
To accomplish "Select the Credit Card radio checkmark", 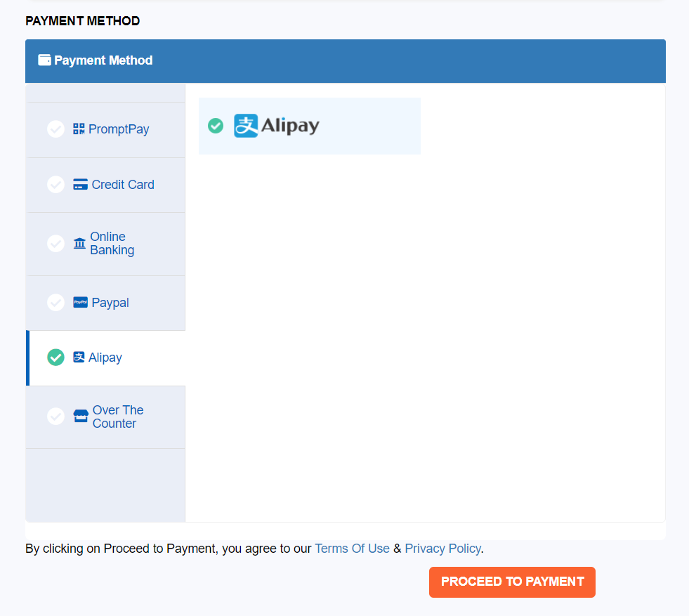I will pos(55,185).
